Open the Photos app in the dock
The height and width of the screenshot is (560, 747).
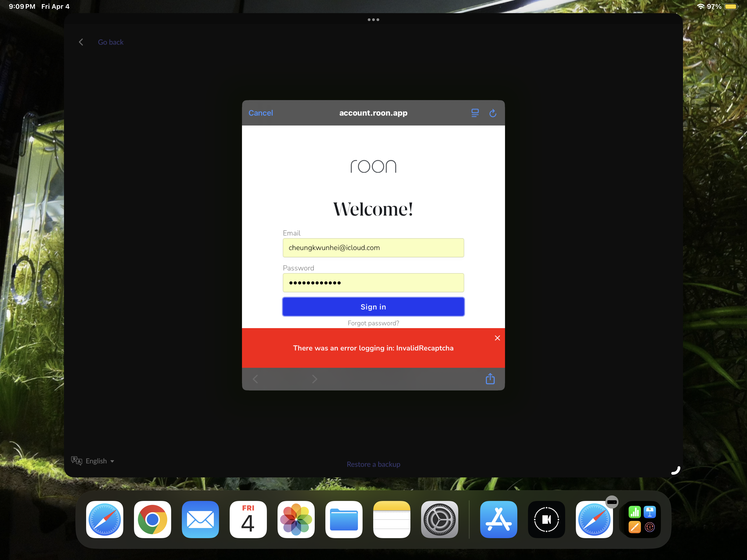coord(296,520)
